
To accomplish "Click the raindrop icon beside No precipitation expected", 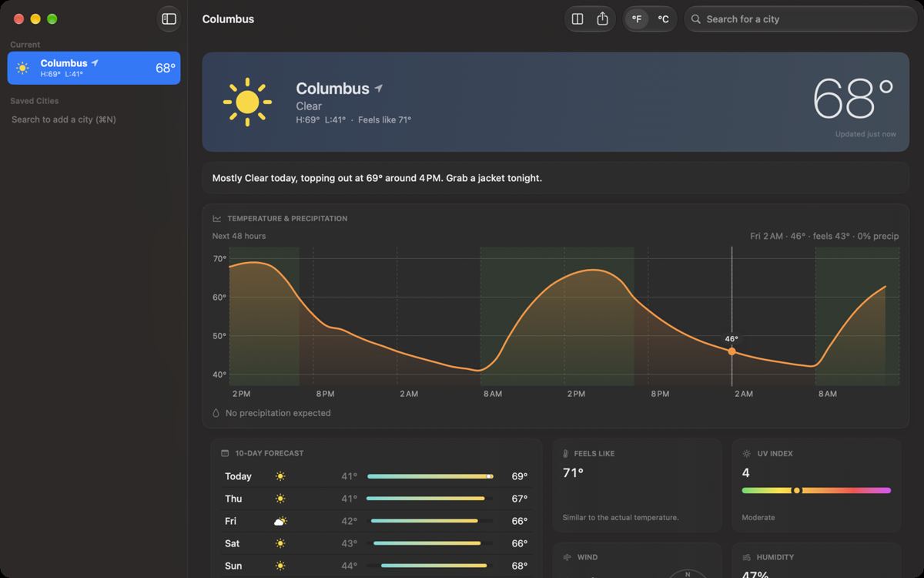I will tap(216, 413).
